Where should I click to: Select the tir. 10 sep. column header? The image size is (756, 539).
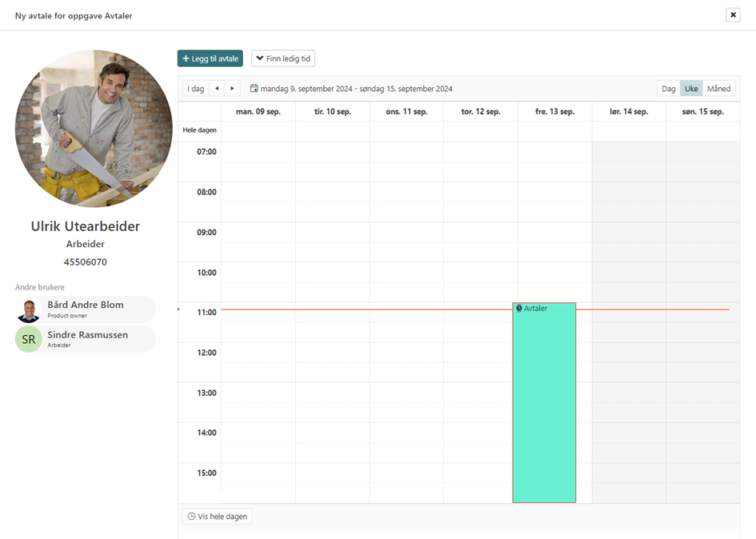pos(332,112)
